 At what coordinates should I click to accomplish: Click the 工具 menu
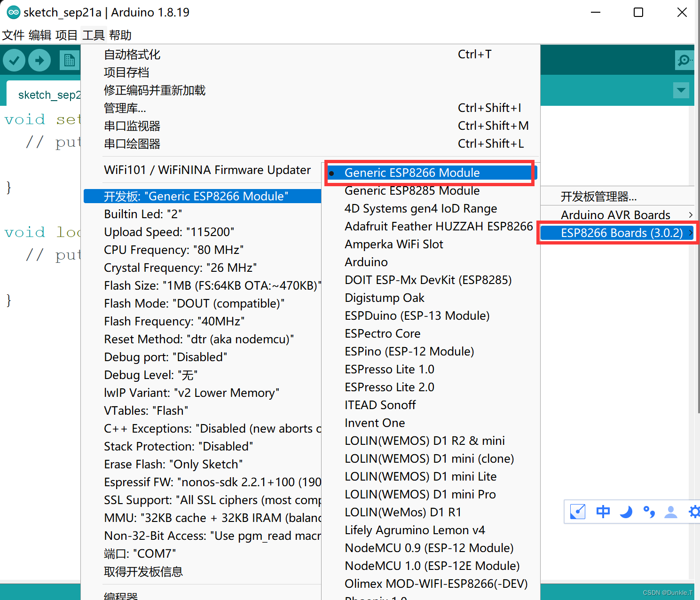click(x=94, y=35)
